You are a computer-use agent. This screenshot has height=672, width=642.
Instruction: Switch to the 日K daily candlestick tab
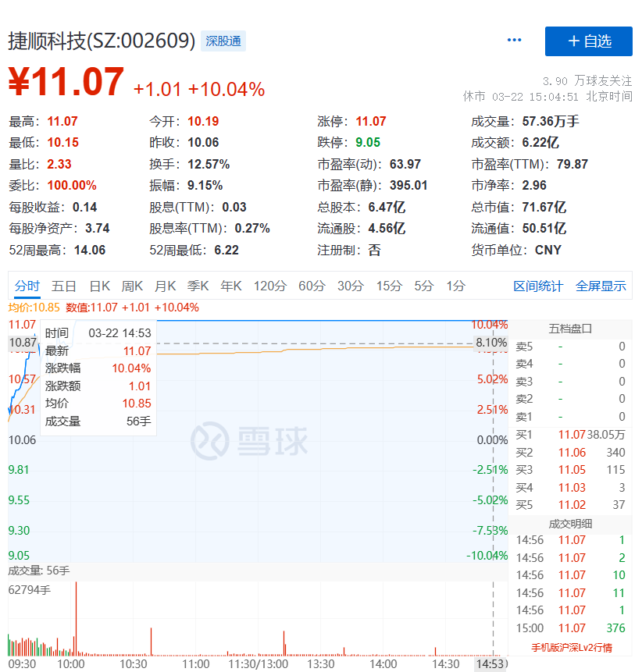(x=99, y=286)
